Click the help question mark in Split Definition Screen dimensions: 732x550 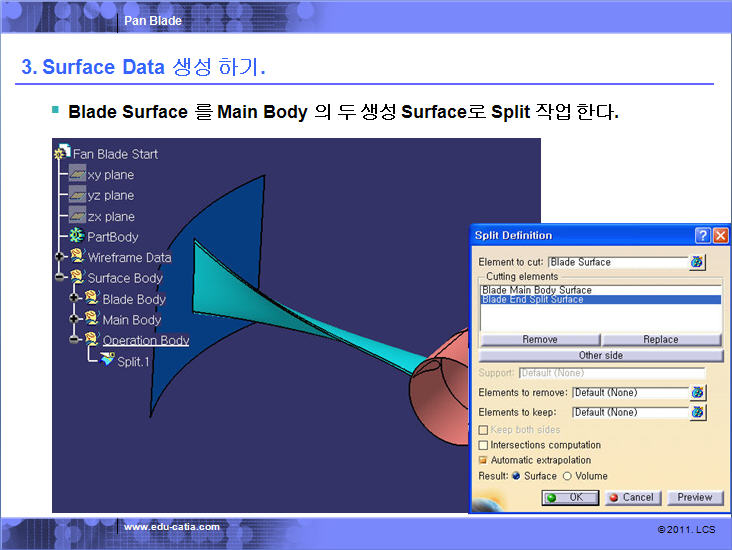click(x=703, y=236)
